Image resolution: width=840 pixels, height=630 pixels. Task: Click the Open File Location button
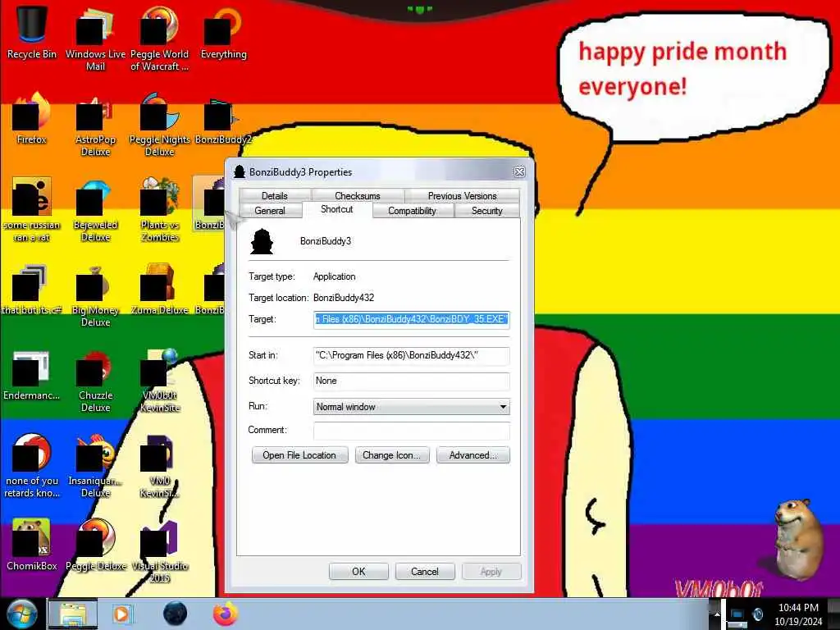click(x=299, y=455)
